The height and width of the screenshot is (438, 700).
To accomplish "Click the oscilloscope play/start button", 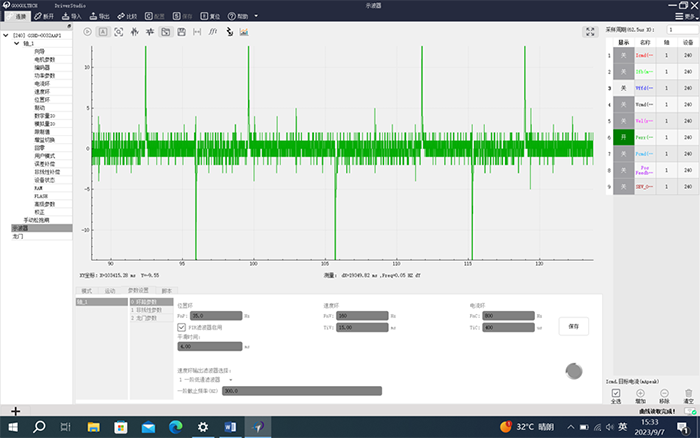I will point(86,32).
